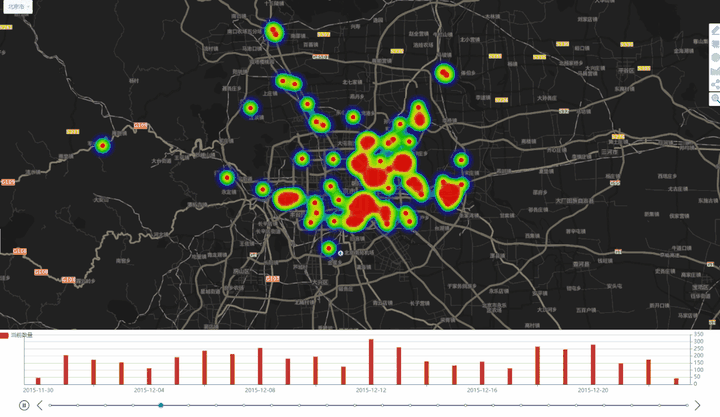This screenshot has width=720, height=417.
Task: Click the 2015-12-08 axis date label
Action: (260, 390)
